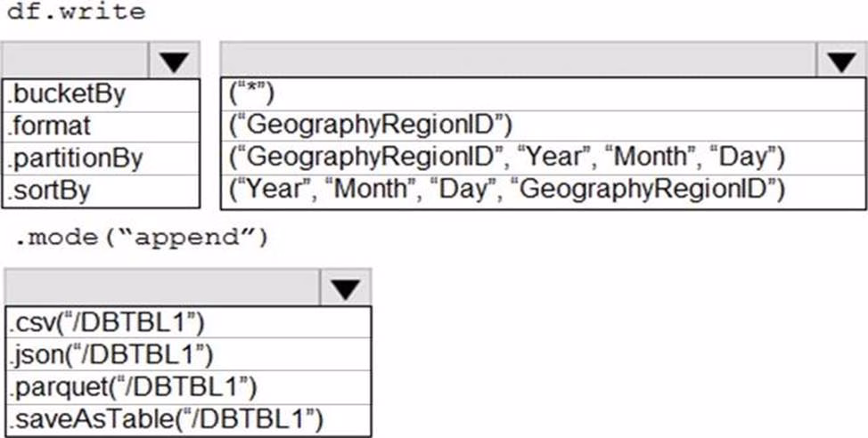Choose the .csv("/DBTBL1") option

pyautogui.click(x=109, y=321)
